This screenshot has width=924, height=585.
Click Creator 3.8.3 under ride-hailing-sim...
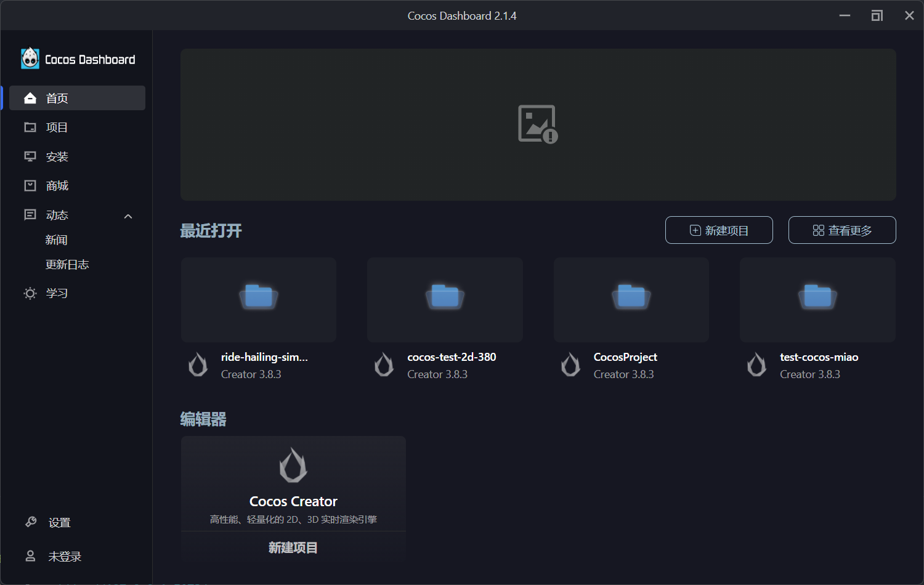coord(251,374)
